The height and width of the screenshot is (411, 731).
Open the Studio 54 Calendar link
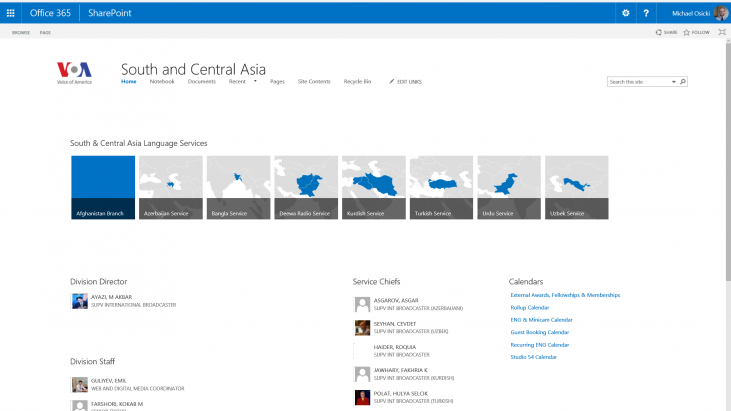point(533,357)
